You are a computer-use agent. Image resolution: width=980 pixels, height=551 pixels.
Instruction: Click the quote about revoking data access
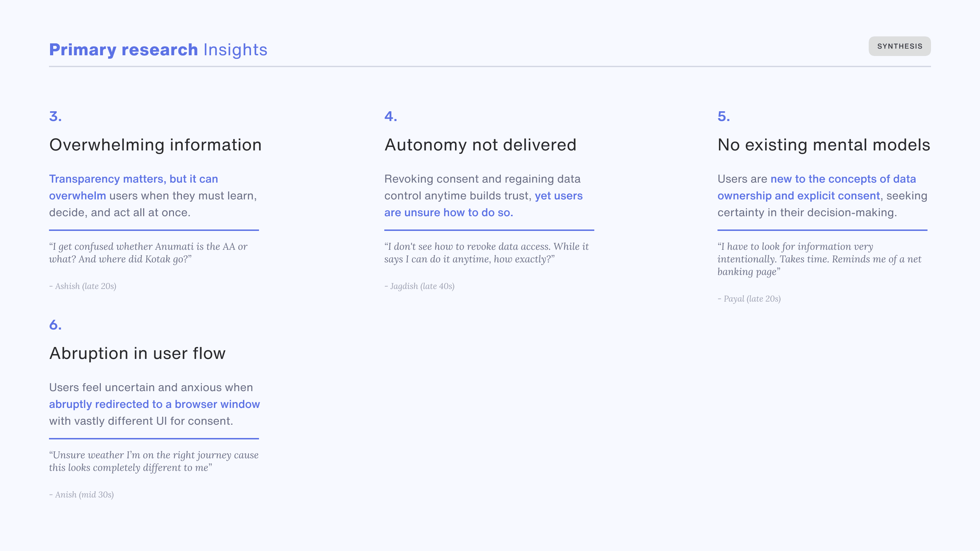point(486,253)
